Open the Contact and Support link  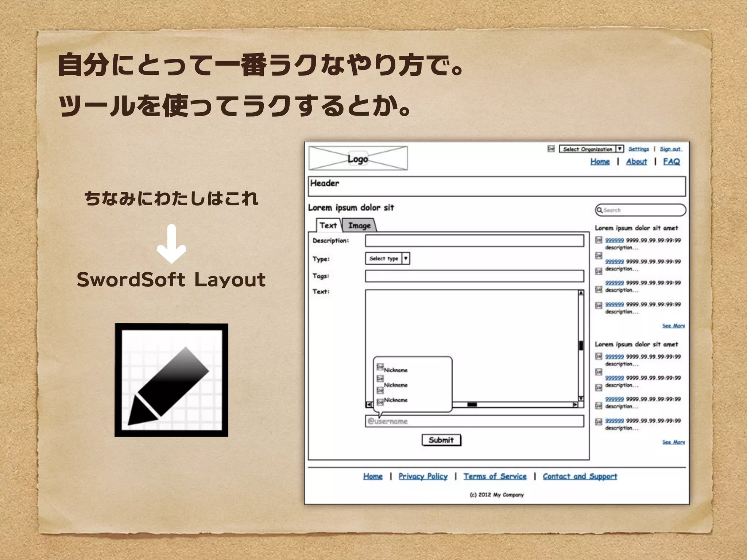tap(580, 476)
